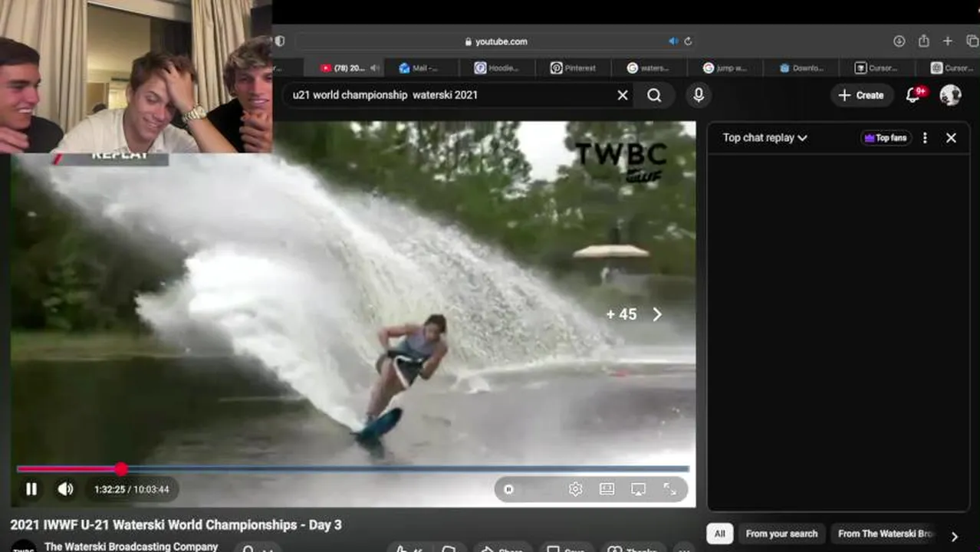
Task: Mute audio on the YouTube tab
Action: click(x=375, y=67)
